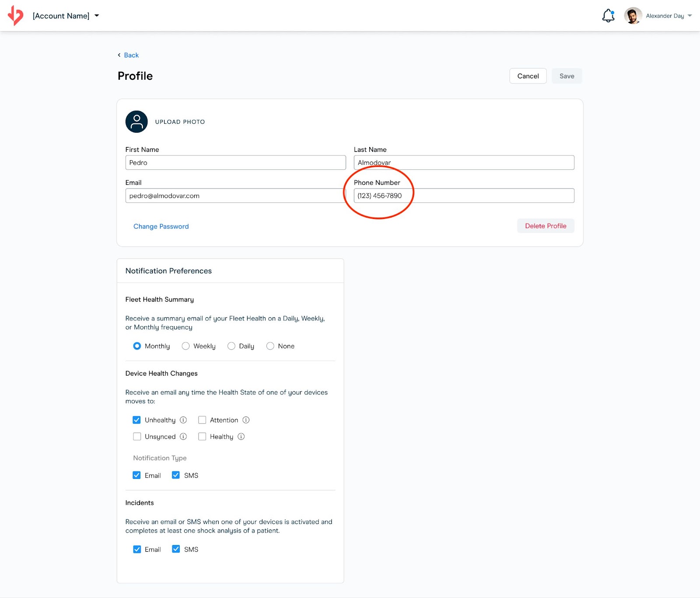Click the profile photo placeholder icon
This screenshot has height=598, width=700.
(x=136, y=122)
